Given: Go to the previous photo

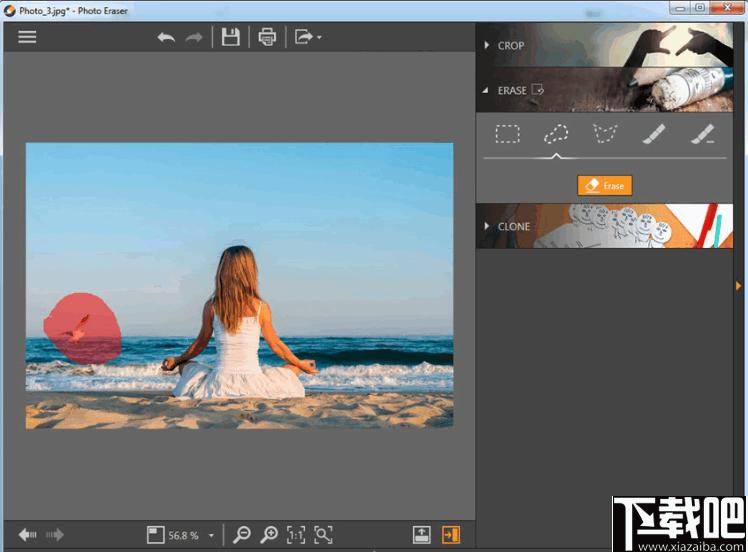Looking at the screenshot, I should [27, 535].
